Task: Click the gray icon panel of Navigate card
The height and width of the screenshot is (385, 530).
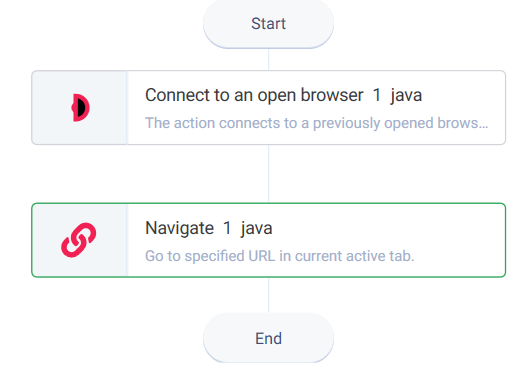Action: click(79, 240)
